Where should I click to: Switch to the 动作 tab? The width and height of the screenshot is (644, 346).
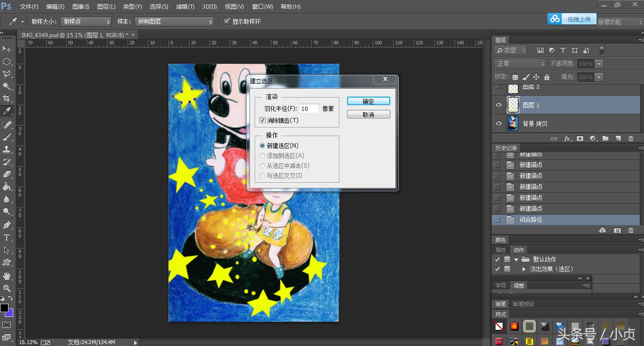(518, 249)
